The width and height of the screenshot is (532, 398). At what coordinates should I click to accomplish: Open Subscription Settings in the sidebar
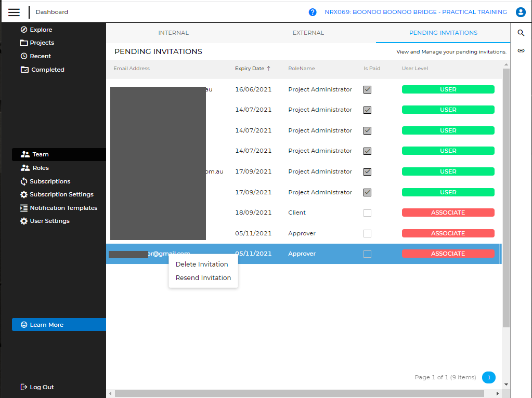tap(61, 194)
